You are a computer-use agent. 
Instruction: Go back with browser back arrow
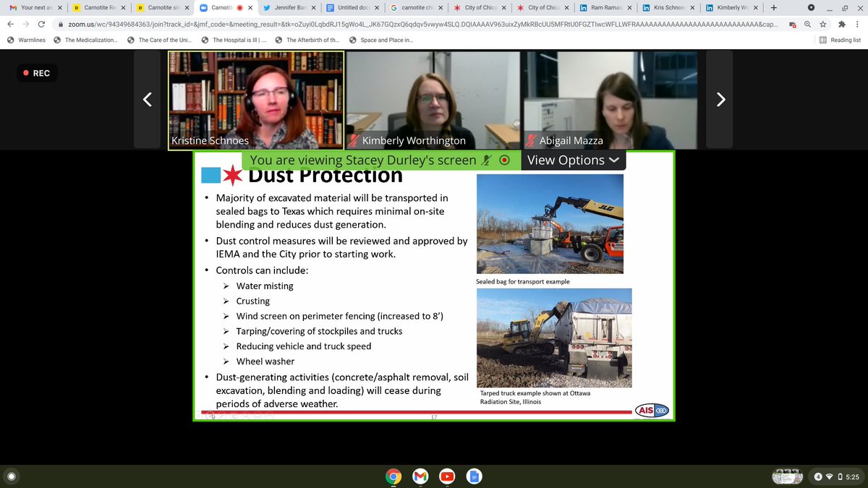pyautogui.click(x=11, y=24)
